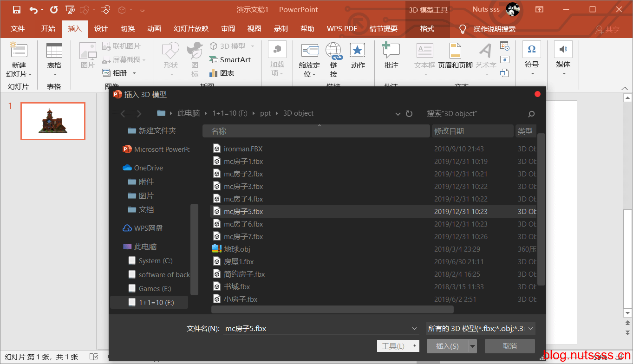
Task: Click the user avatar picture
Action: click(512, 9)
